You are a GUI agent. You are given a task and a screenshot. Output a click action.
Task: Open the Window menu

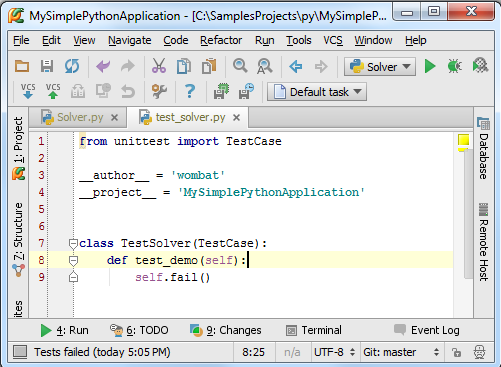pos(373,40)
